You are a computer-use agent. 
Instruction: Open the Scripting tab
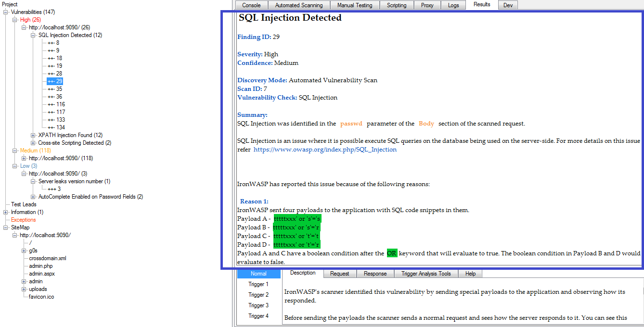[397, 5]
